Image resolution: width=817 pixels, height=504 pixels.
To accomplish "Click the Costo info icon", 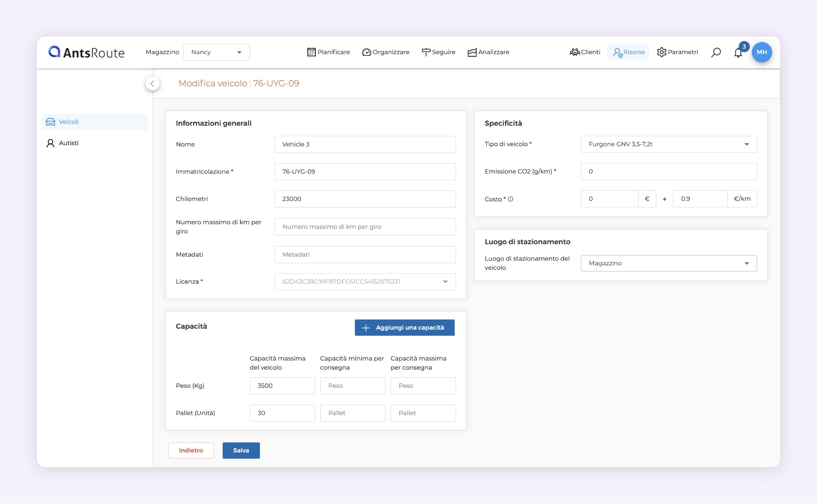I will click(x=511, y=199).
